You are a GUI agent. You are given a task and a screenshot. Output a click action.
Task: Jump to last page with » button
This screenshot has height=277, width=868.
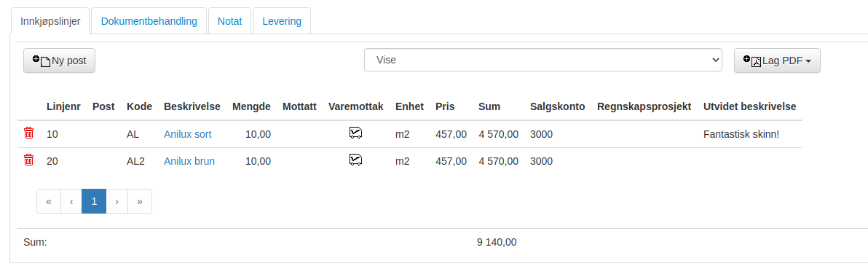(140, 201)
